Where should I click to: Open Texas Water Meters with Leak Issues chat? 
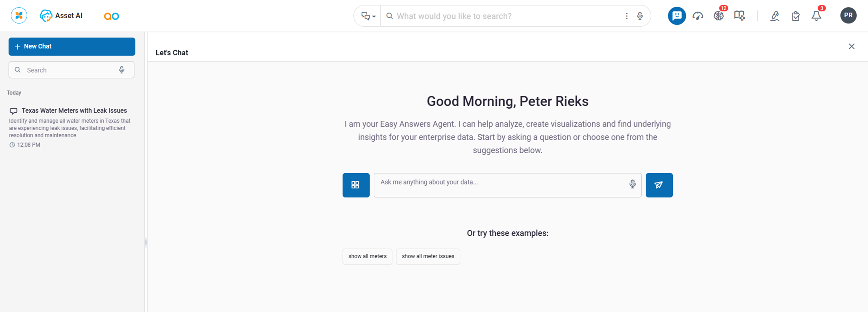coord(74,110)
